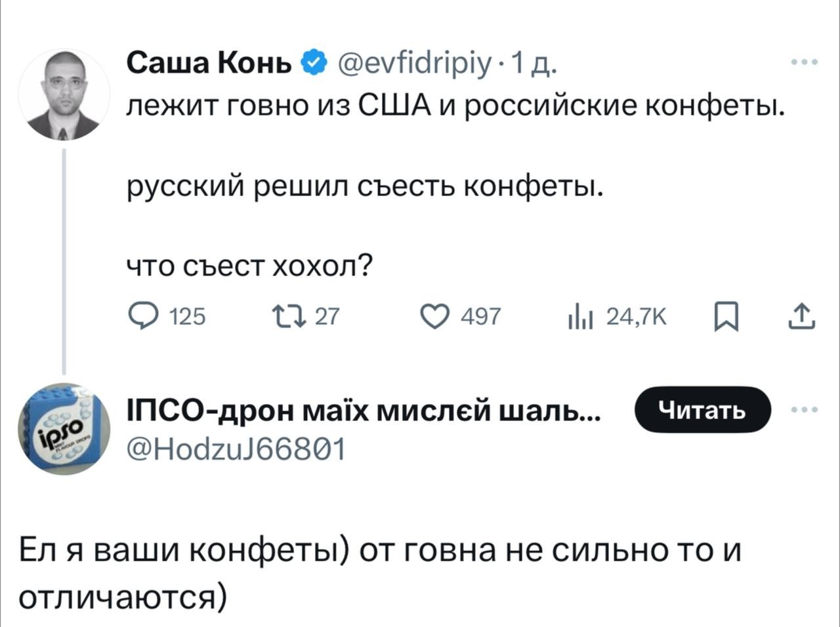Screen dimensions: 840x627
Task: Open Саша Конь's profile picture
Action: pos(64,94)
